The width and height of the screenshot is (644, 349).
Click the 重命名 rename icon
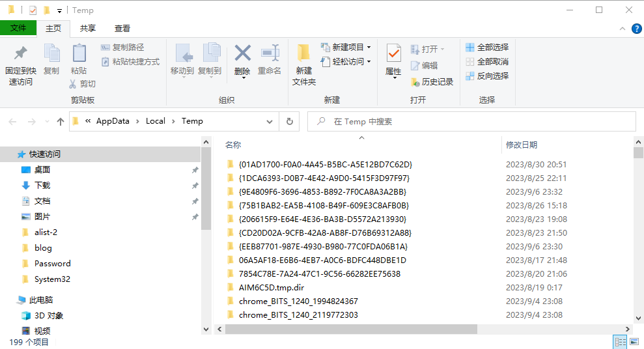270,53
